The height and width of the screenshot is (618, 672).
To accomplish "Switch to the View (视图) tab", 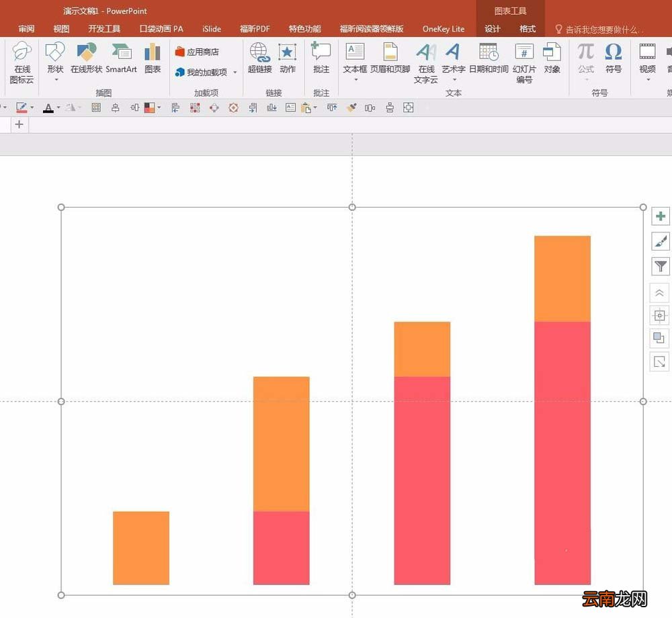I will coord(61,29).
